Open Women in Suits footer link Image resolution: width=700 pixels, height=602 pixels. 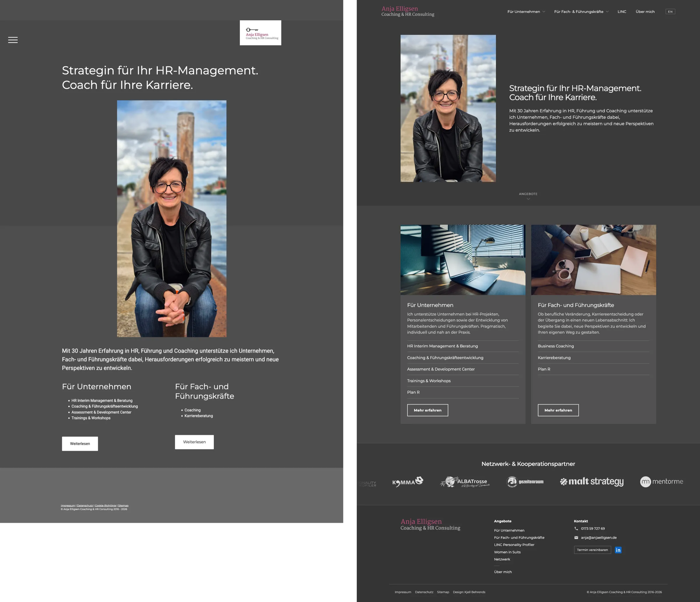point(507,552)
